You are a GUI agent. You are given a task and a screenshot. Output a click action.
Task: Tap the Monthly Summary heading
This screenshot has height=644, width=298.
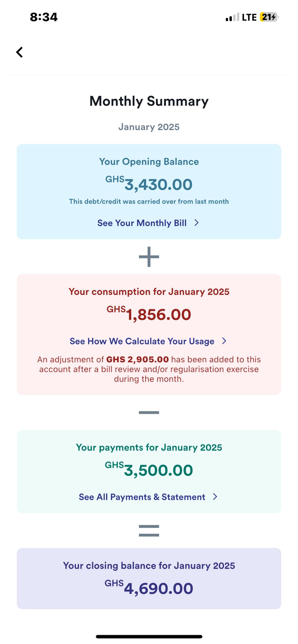(x=149, y=101)
